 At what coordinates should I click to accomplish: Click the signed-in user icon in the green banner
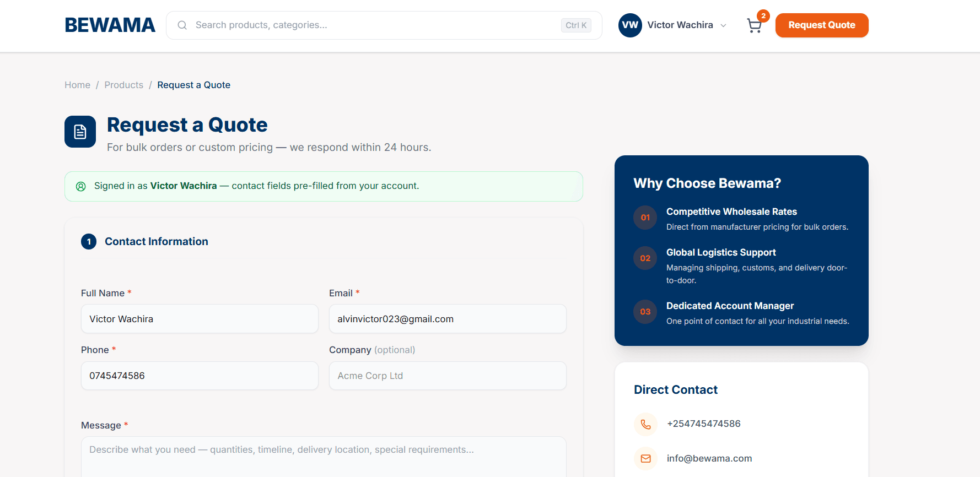(x=81, y=186)
